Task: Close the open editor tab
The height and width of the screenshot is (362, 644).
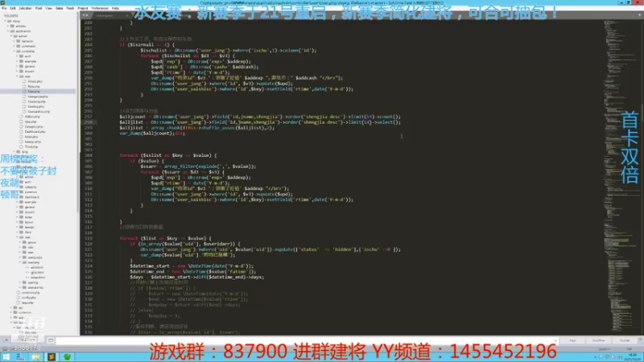Action: click(x=127, y=15)
